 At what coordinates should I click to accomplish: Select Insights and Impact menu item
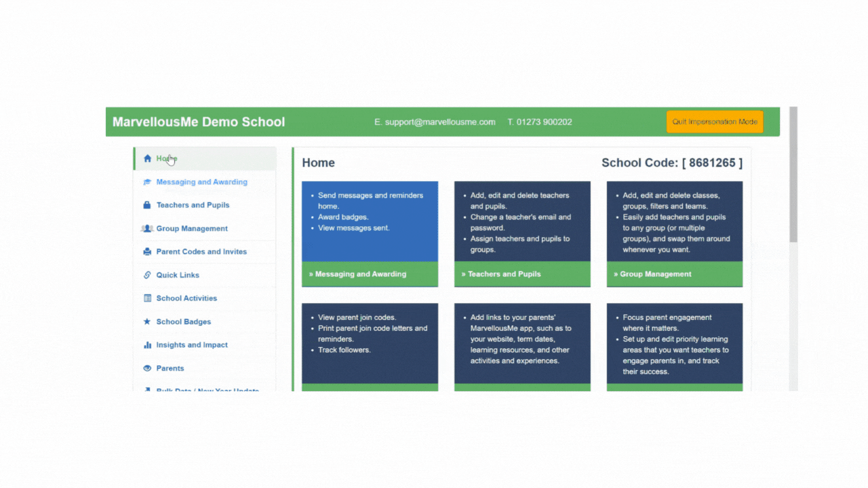pos(192,345)
